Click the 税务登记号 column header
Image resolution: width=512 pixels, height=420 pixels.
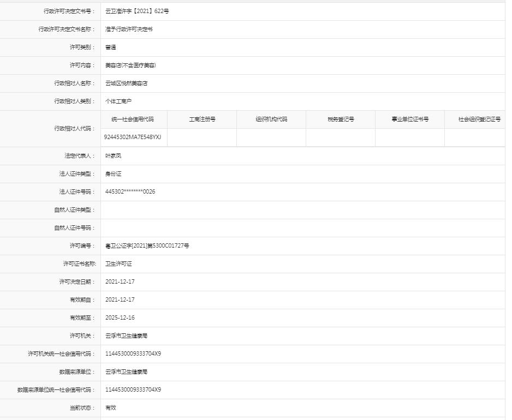tap(341, 119)
